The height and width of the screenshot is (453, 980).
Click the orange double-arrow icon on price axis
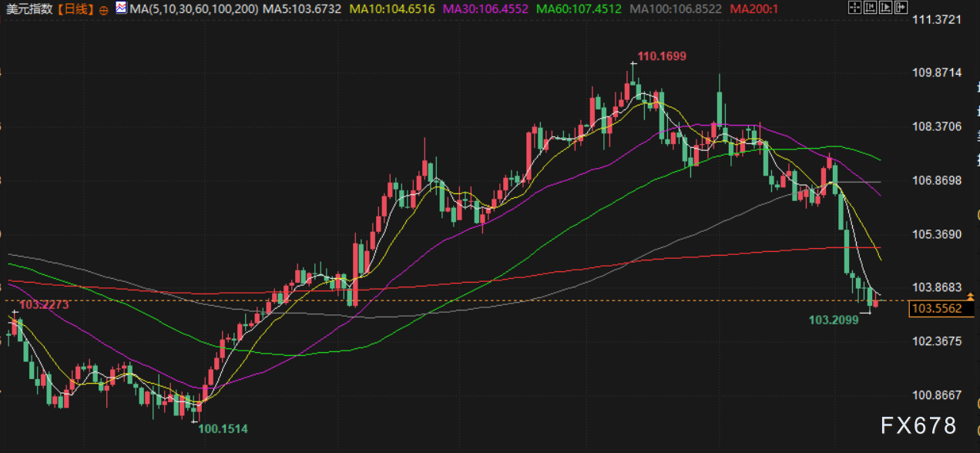coord(970,297)
